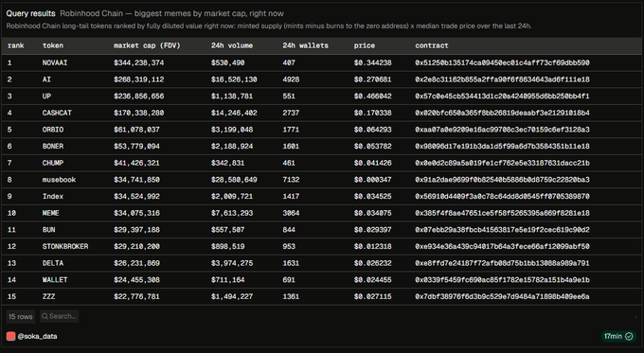This screenshot has width=644, height=353.
Task: Select the AI token cell
Action: tap(46, 79)
